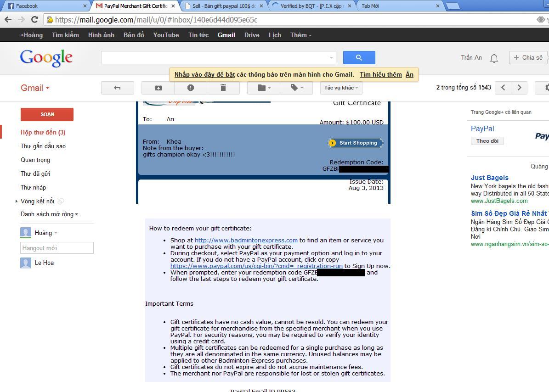Open the labels tag icon menu
Image resolution: width=549 pixels, height=392 pixels.
pyautogui.click(x=297, y=88)
